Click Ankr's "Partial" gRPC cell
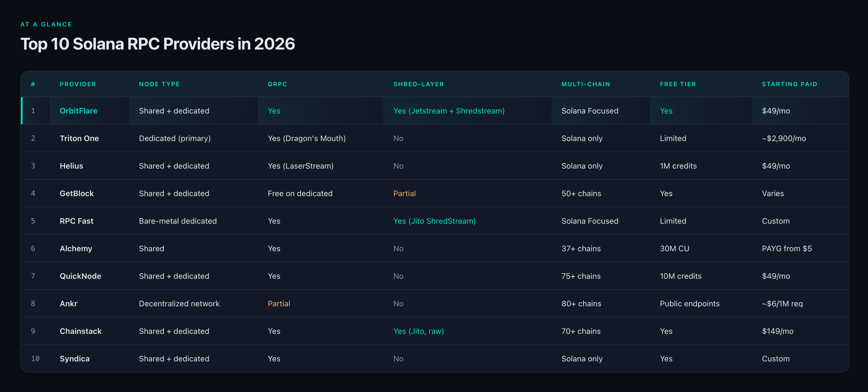Image resolution: width=868 pixels, height=392 pixels. [279, 304]
